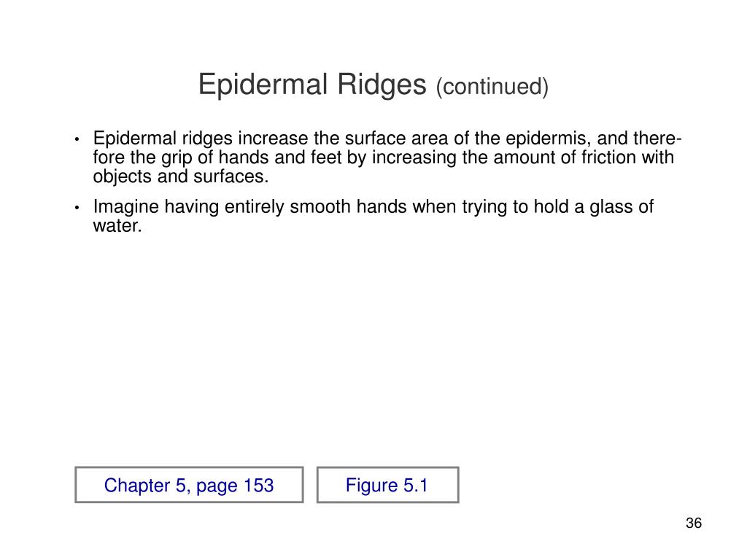Click 'objects and surfaces.' text line
The height and width of the screenshot is (560, 747).
(x=181, y=176)
